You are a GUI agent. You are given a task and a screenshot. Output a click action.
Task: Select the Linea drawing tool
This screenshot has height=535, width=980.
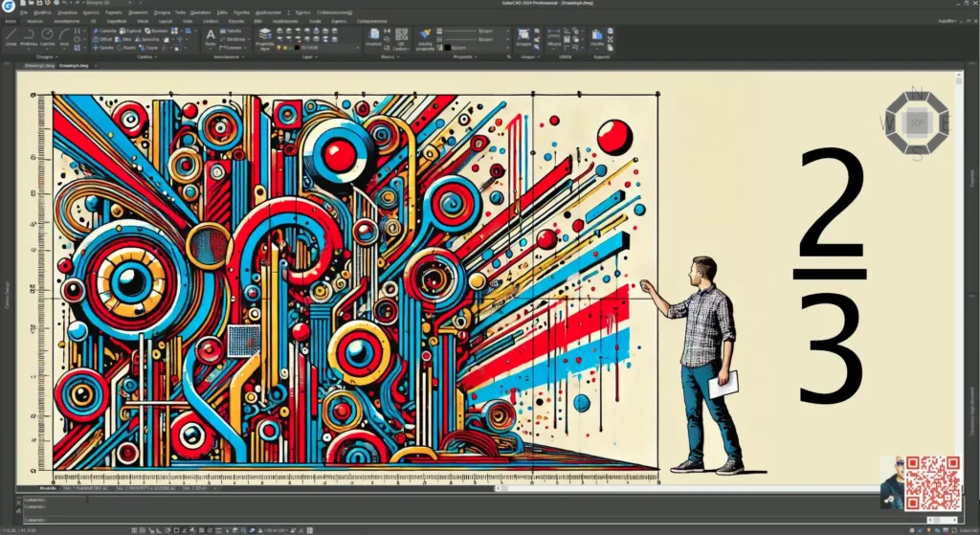tap(11, 37)
